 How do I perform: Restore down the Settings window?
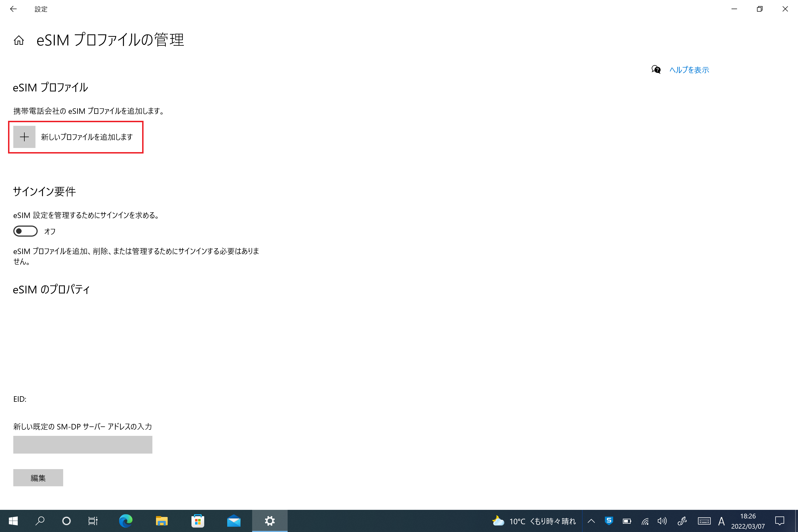click(760, 9)
